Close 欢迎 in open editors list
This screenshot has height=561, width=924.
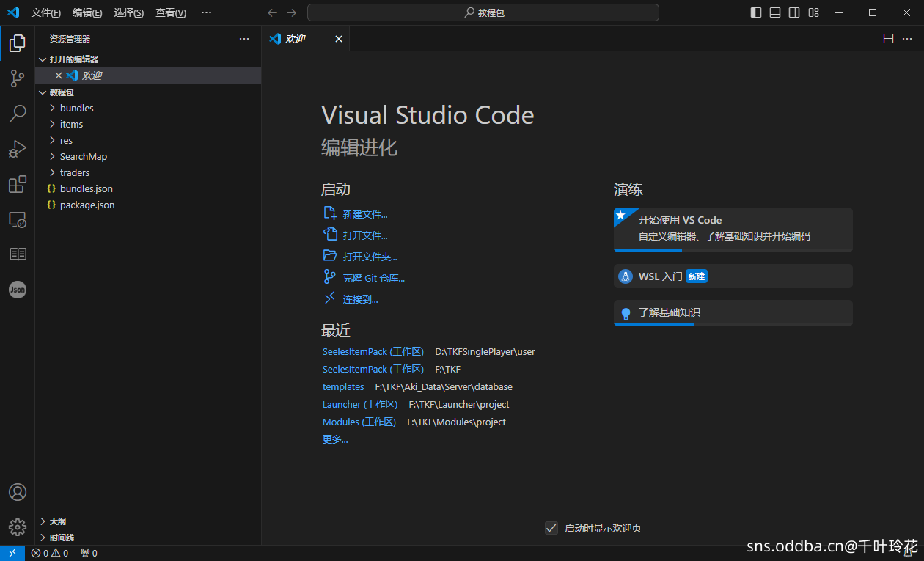tap(59, 76)
